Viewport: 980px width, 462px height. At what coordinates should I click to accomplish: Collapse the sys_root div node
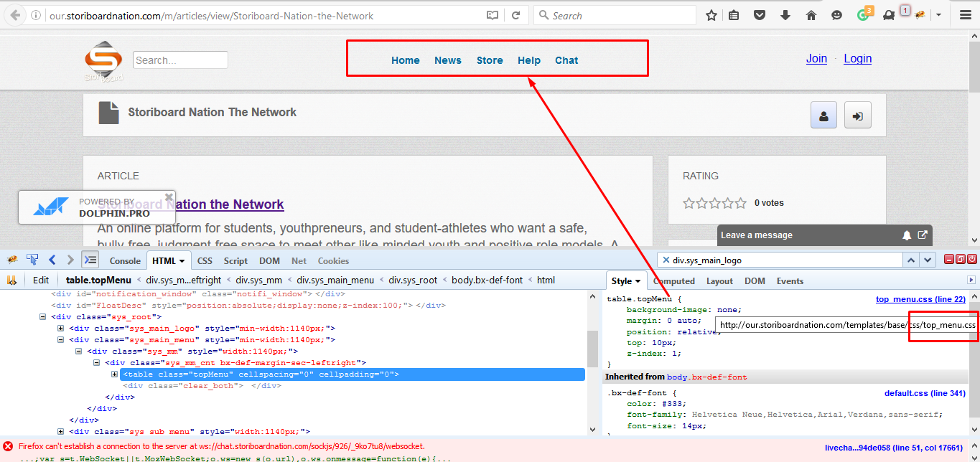[x=43, y=317]
